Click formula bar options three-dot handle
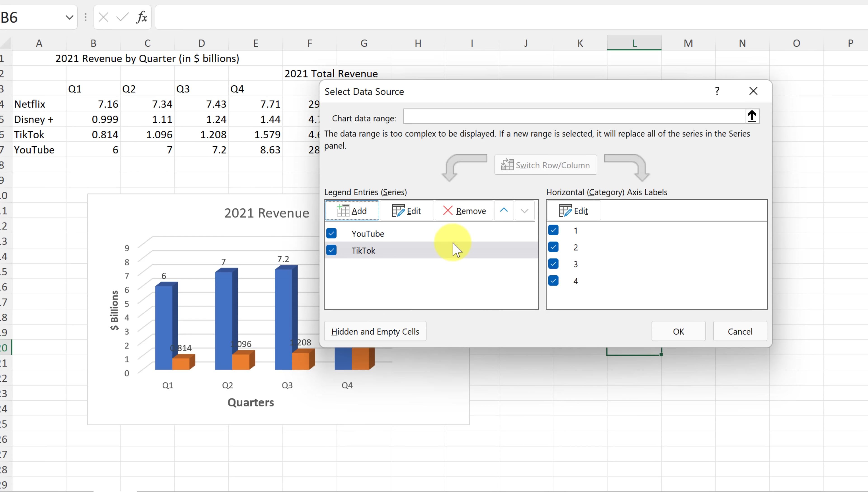The height and width of the screenshot is (492, 868). coord(85,17)
